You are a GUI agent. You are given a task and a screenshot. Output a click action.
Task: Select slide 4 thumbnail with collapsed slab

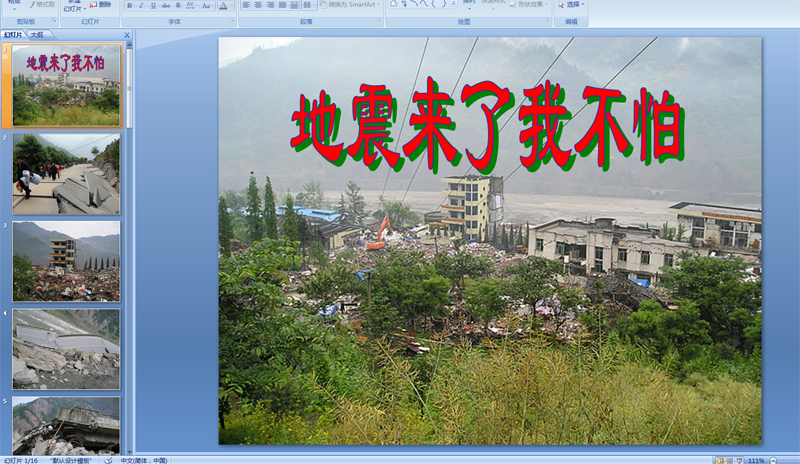coord(66,349)
